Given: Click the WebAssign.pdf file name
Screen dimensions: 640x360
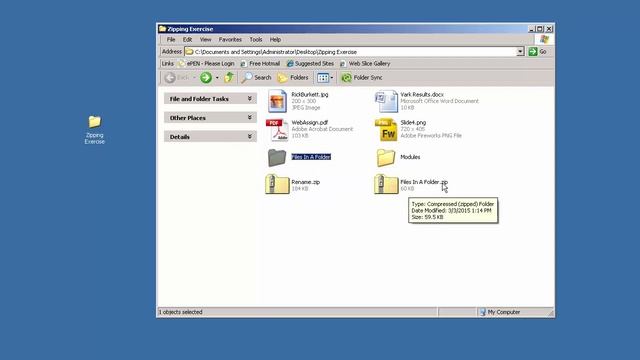Looking at the screenshot, I should [310, 122].
